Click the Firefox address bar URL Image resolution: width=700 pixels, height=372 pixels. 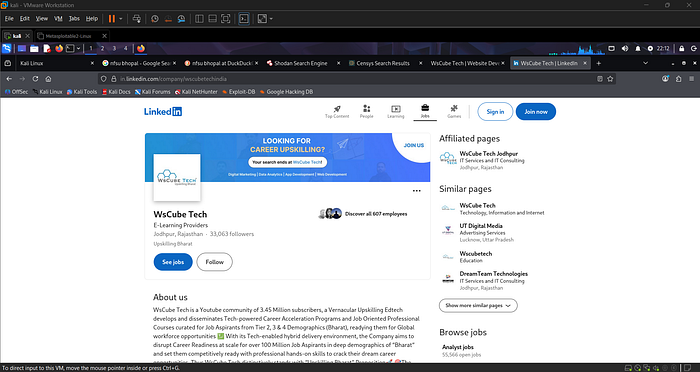point(174,79)
